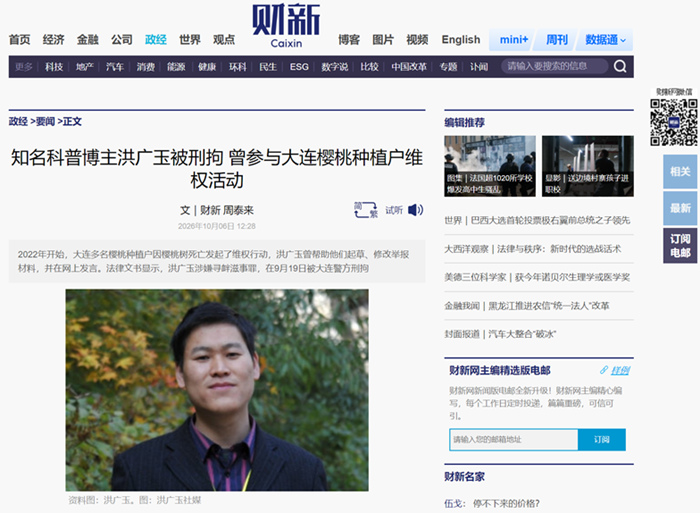Open 汽车 subcategory

115,67
